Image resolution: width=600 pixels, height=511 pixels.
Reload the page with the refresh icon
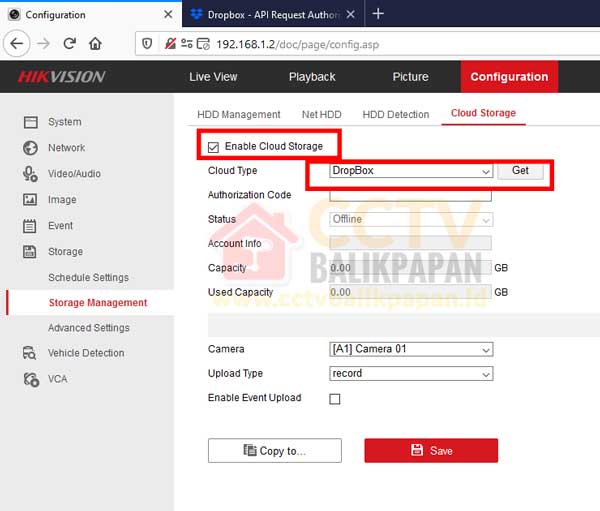tap(69, 44)
